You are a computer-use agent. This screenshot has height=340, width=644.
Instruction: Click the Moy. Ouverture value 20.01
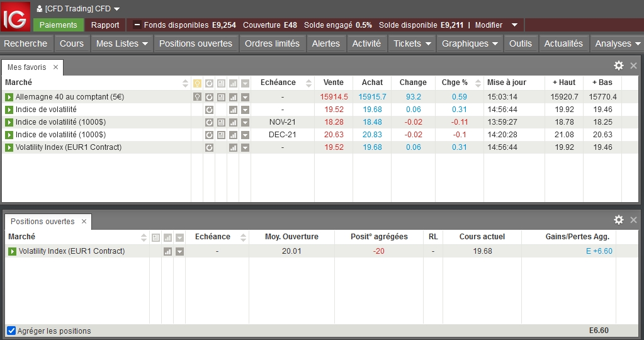tap(291, 251)
